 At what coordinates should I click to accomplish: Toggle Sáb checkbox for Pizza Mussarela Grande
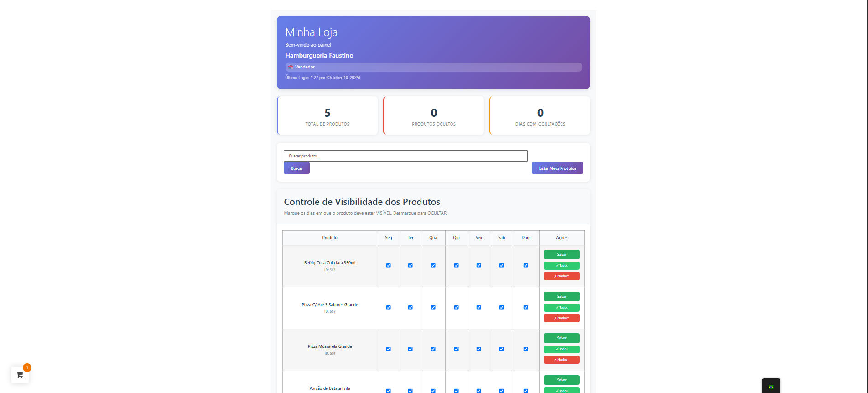tap(501, 349)
